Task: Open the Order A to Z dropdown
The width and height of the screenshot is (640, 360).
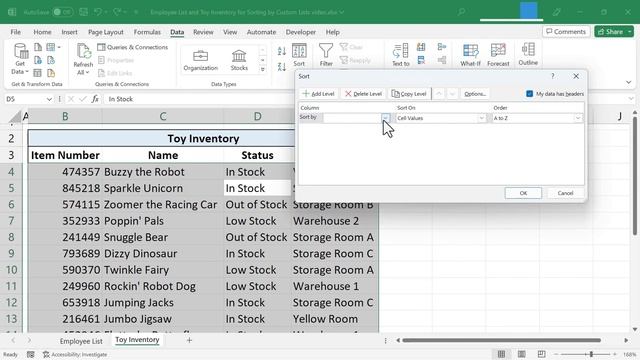Action: 578,118
